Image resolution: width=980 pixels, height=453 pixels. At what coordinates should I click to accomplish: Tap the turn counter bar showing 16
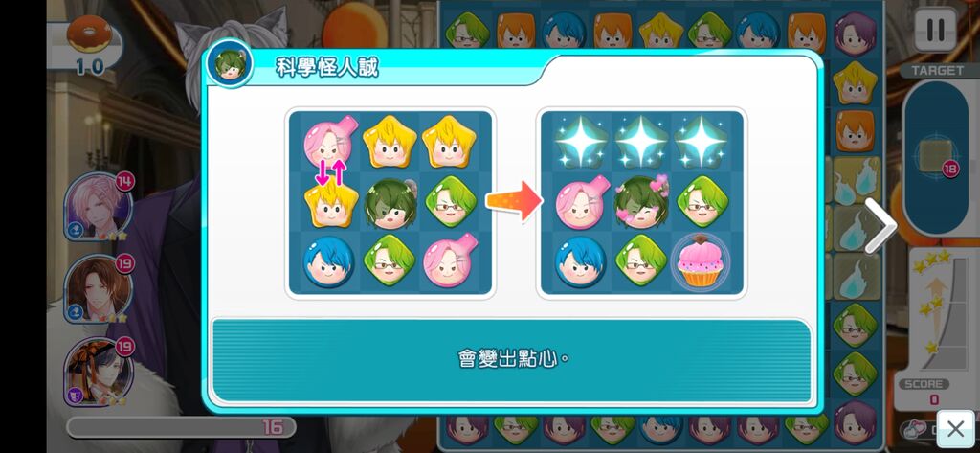[x=181, y=427]
